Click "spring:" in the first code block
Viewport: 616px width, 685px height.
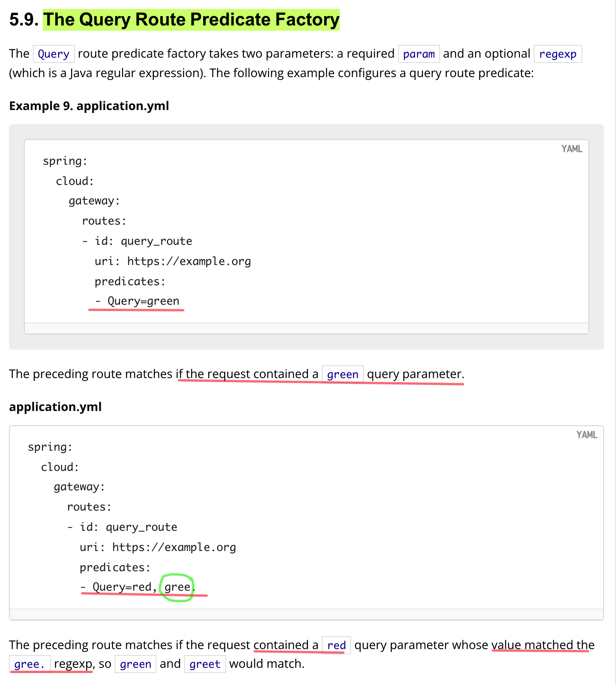[x=65, y=161]
